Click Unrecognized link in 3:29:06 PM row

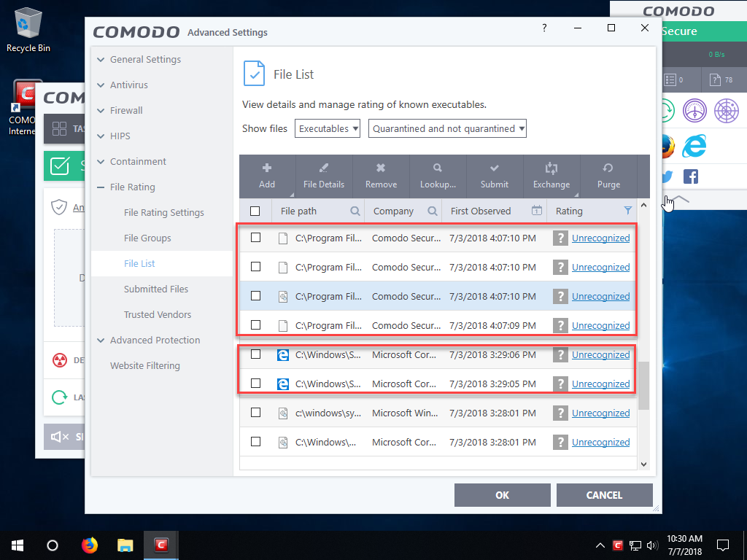click(x=601, y=355)
